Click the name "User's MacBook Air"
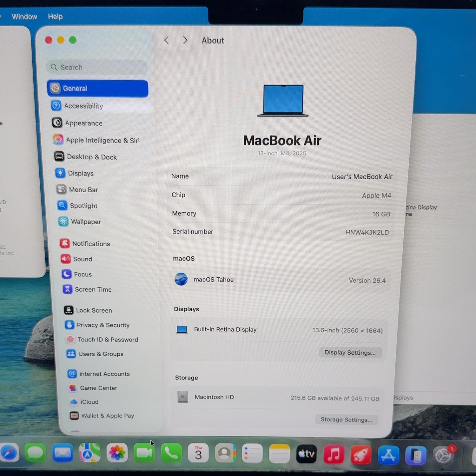This screenshot has width=476, height=476. point(362,177)
